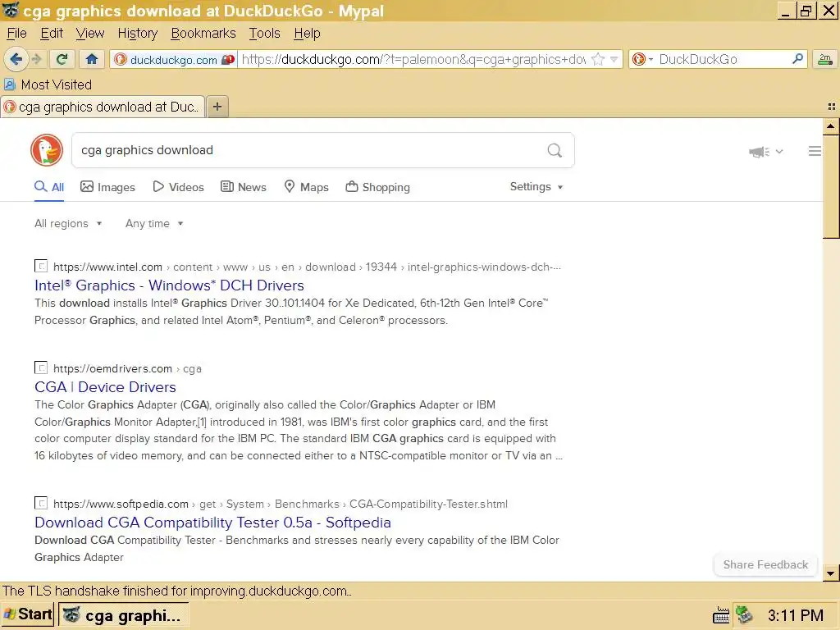Screen dimensions: 840x630
Task: Open Download CGA Compatibility Tester Softpedia link
Action: [x=212, y=523]
